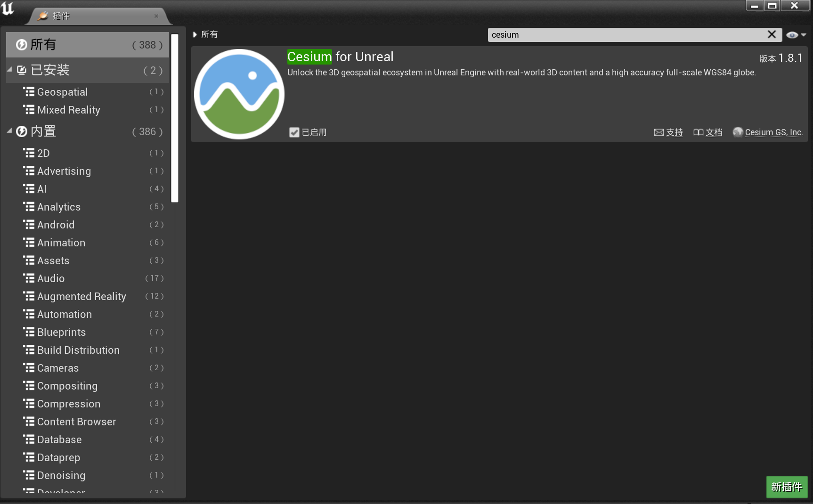Click the Geospatial list icon
Viewport: 813px width, 504px height.
click(x=29, y=92)
